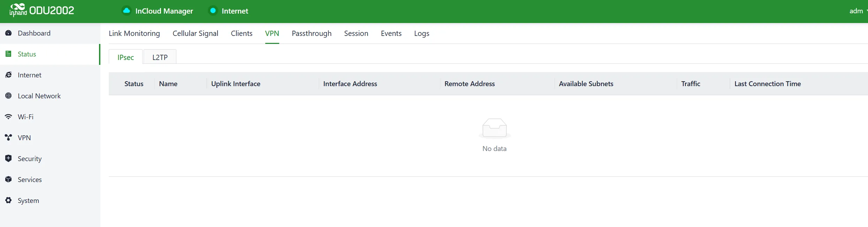Click the No data text
The image size is (868, 227).
point(494,149)
